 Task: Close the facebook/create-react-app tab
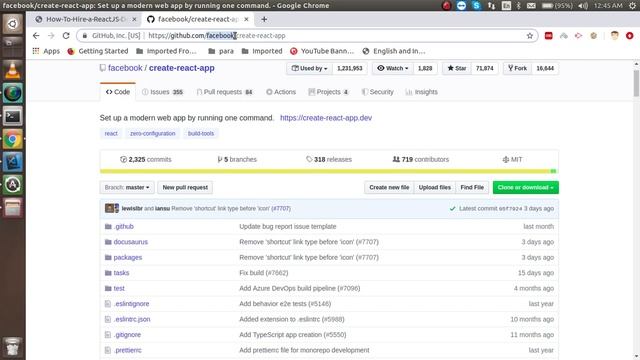pos(246,19)
